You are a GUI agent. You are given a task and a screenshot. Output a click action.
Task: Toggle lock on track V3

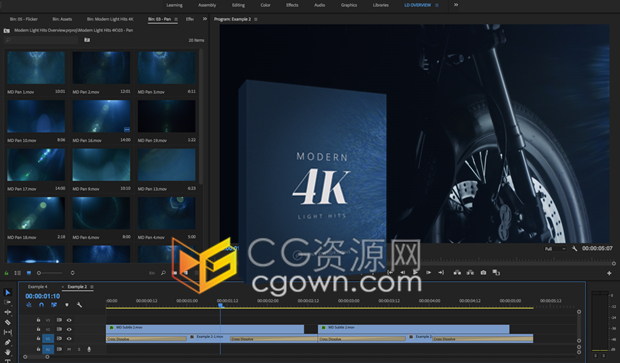point(38,320)
